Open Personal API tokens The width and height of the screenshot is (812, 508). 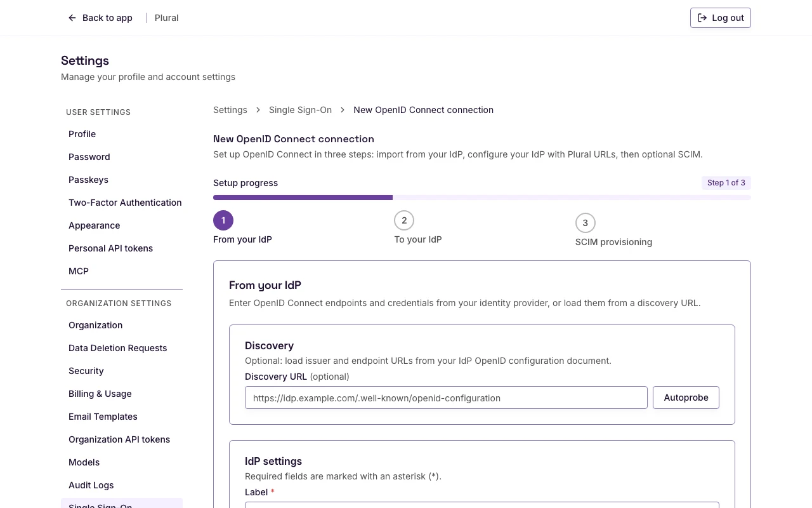tap(122, 248)
